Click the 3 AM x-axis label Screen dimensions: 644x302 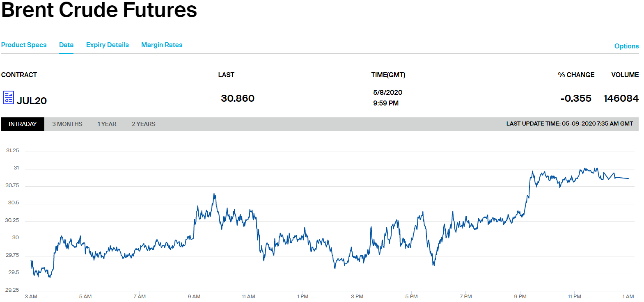click(31, 296)
